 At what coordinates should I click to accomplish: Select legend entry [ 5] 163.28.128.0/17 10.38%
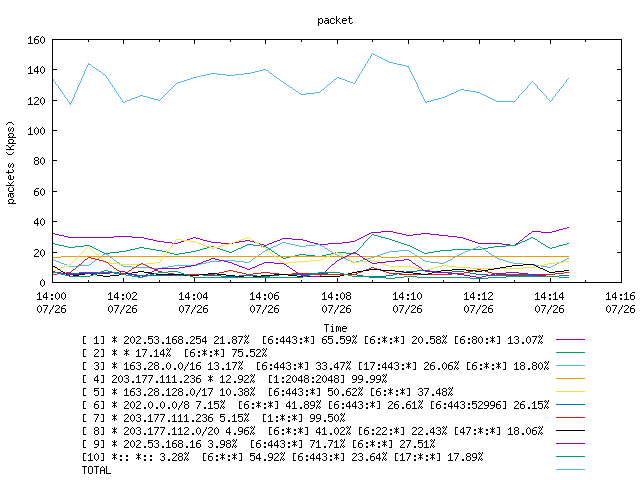(x=267, y=392)
